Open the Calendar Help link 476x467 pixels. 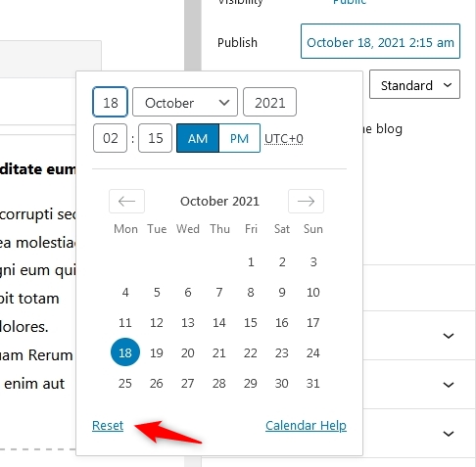click(x=306, y=425)
